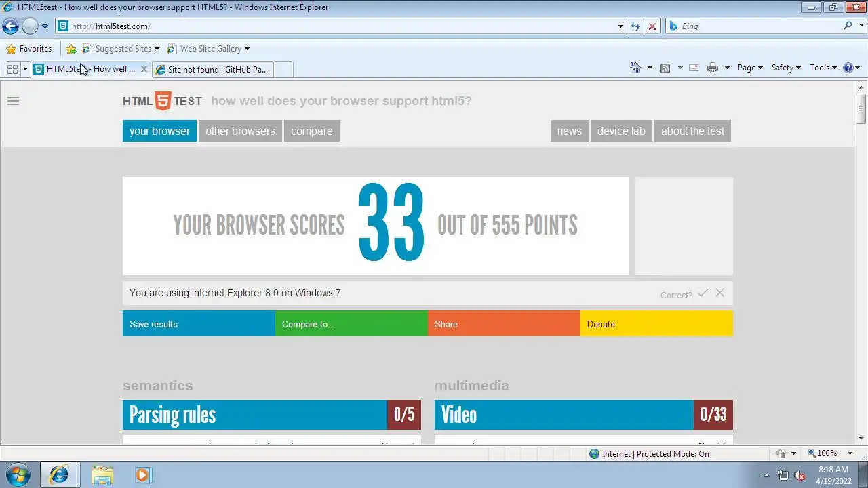Viewport: 868px width, 488px height.
Task: Open recent pages dropdown beside Forward button
Action: click(x=45, y=26)
